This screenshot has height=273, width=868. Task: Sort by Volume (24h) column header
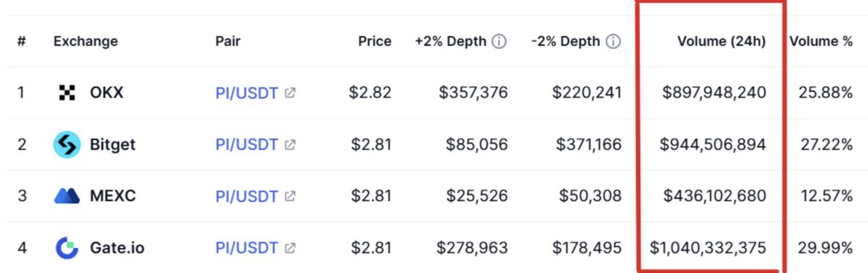pyautogui.click(x=721, y=41)
